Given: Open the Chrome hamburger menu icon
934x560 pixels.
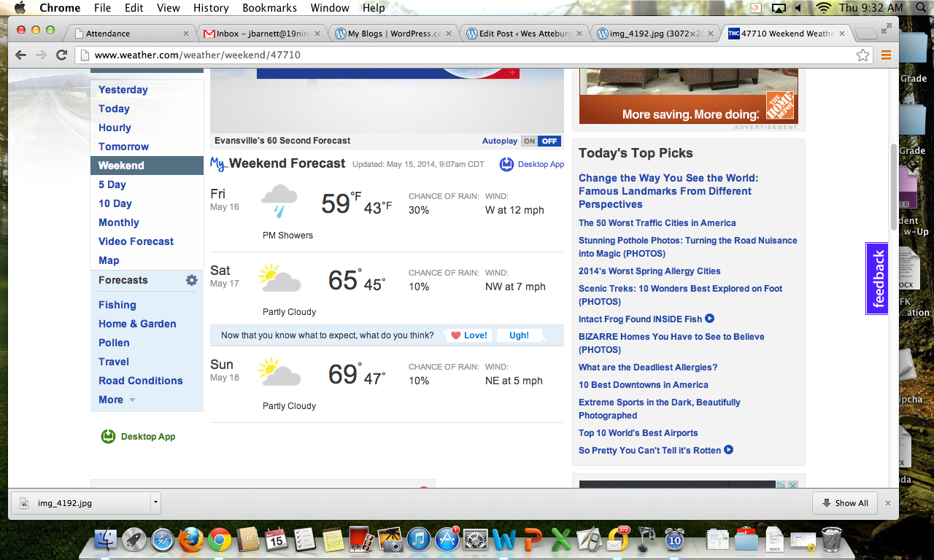Looking at the screenshot, I should point(886,55).
